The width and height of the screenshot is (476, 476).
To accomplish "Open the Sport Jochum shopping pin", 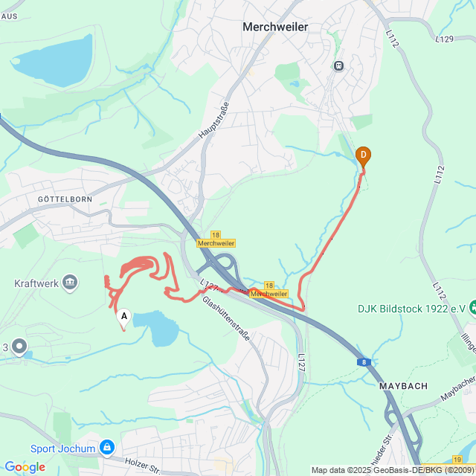I will 107,448.
